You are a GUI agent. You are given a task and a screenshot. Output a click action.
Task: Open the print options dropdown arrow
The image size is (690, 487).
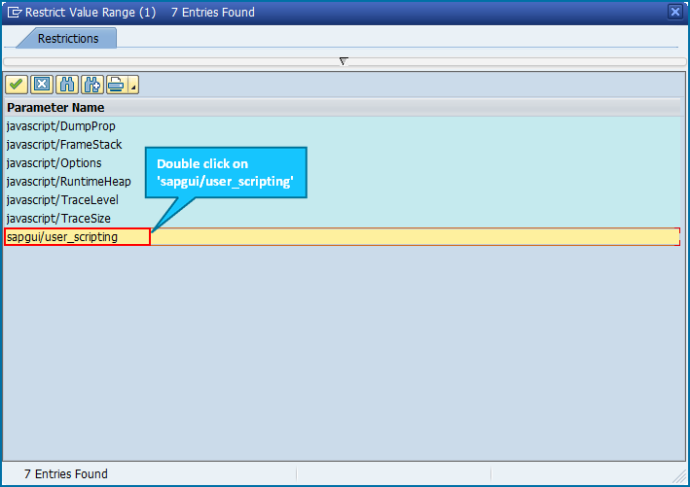click(133, 84)
